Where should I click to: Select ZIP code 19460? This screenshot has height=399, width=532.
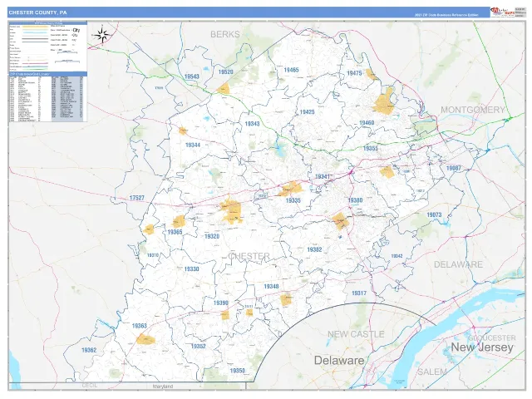pyautogui.click(x=367, y=123)
